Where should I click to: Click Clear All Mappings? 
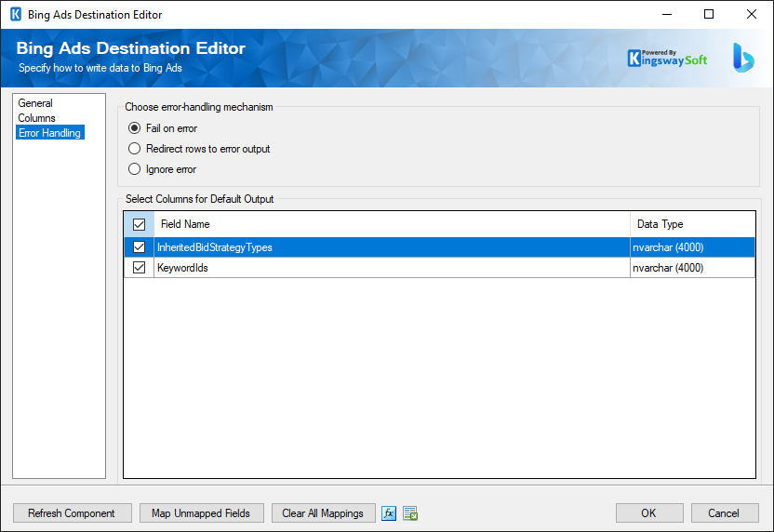point(324,513)
